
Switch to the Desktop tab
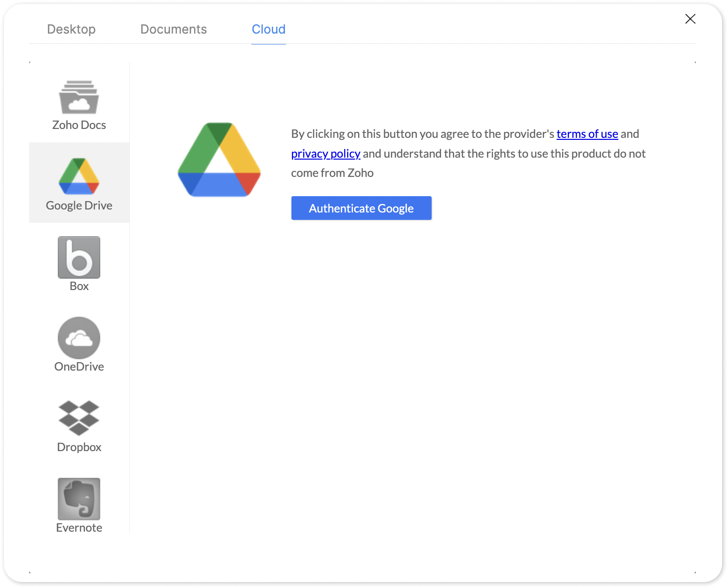pyautogui.click(x=71, y=29)
